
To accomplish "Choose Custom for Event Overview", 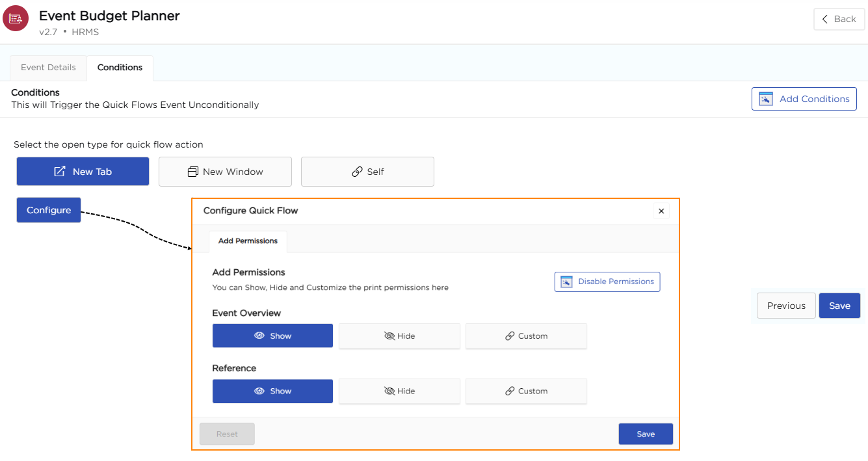I will [526, 336].
